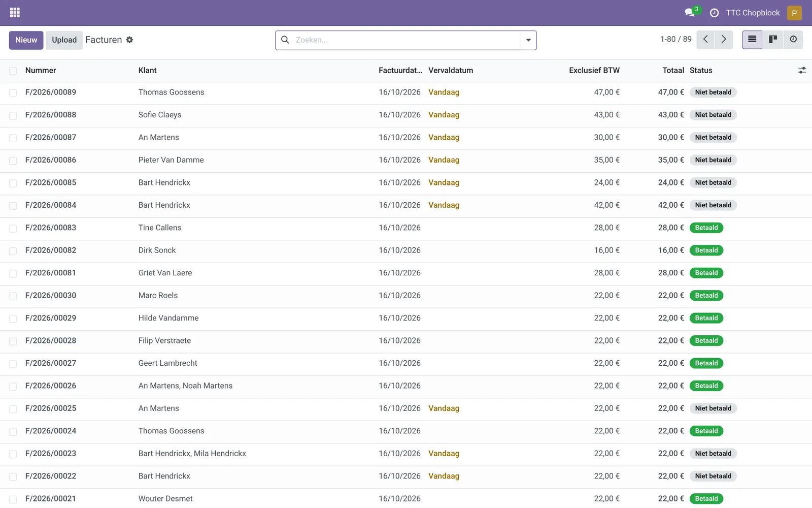Sort by the Totaal column header
Screen dimensions: 812x508
click(x=673, y=70)
